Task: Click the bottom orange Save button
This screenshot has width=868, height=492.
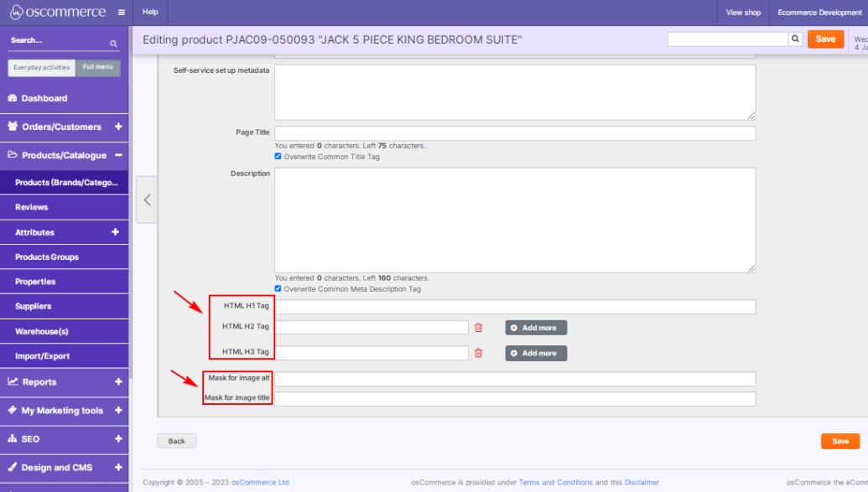Action: coord(840,441)
